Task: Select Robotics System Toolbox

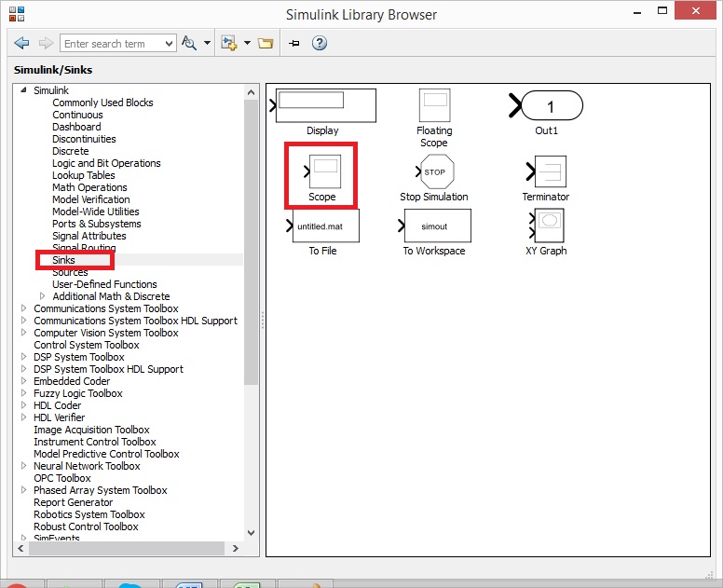Action: point(89,514)
